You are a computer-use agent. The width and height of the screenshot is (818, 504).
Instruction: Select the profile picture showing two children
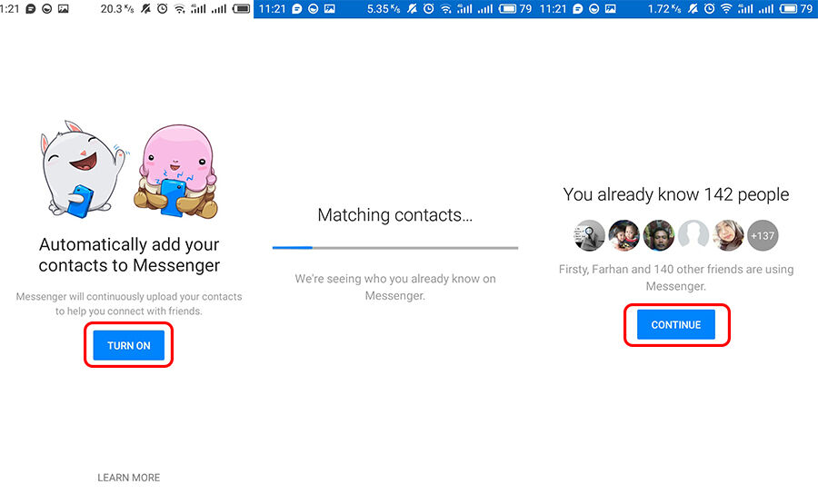[623, 235]
